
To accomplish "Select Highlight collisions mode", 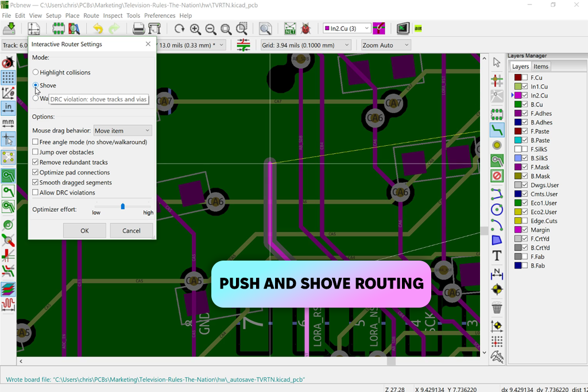I will (x=35, y=72).
